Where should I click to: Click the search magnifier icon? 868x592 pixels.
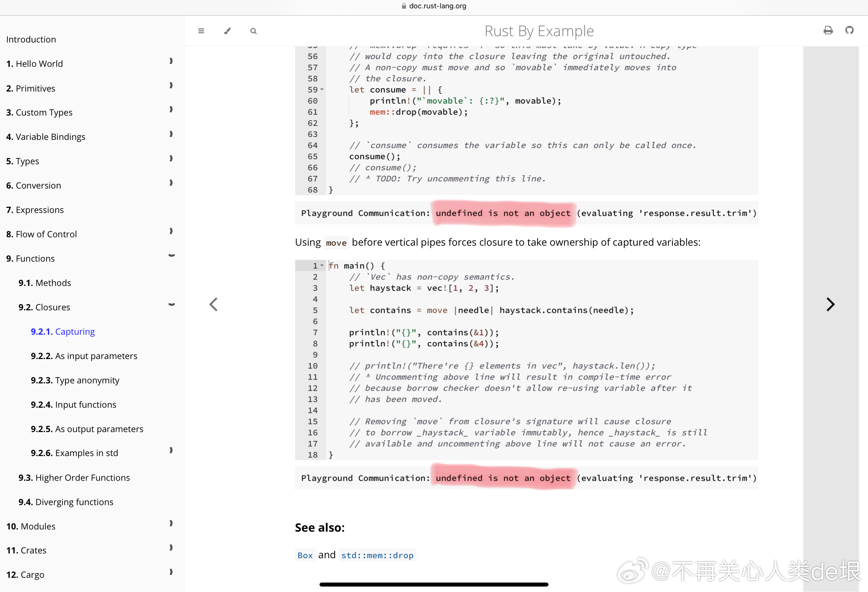tap(253, 31)
